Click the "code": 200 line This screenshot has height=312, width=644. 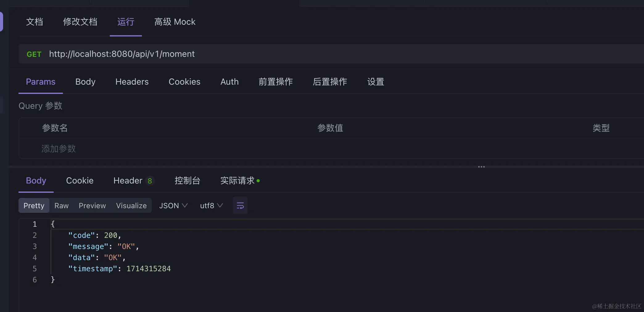tap(95, 235)
